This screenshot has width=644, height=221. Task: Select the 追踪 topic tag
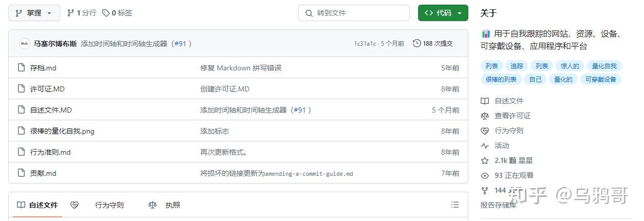(517, 66)
